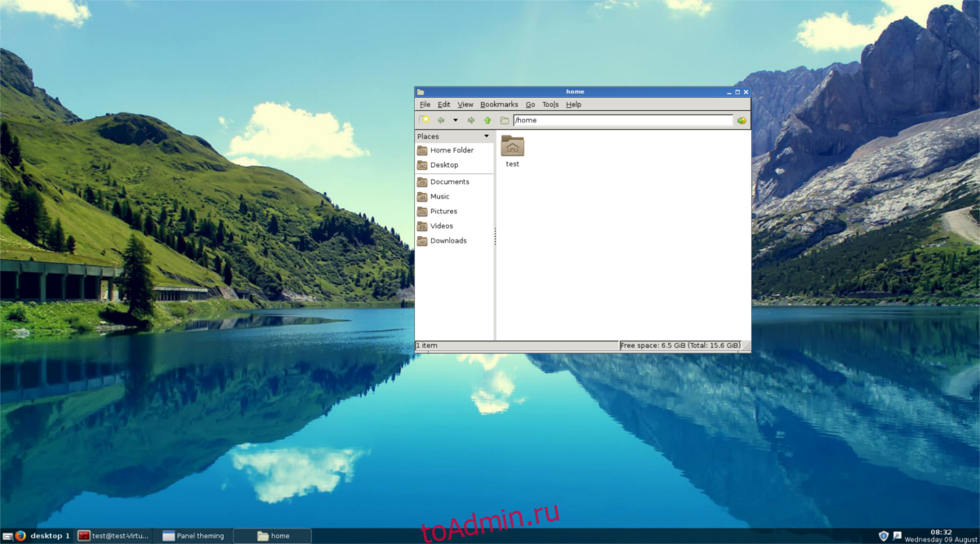980x544 pixels.
Task: Launch Firefox from the panel
Action: click(x=20, y=536)
